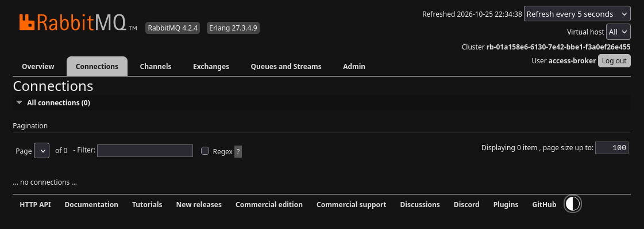Image resolution: width=644 pixels, height=229 pixels.
Task: Click the user name access-broker
Action: pyautogui.click(x=572, y=61)
